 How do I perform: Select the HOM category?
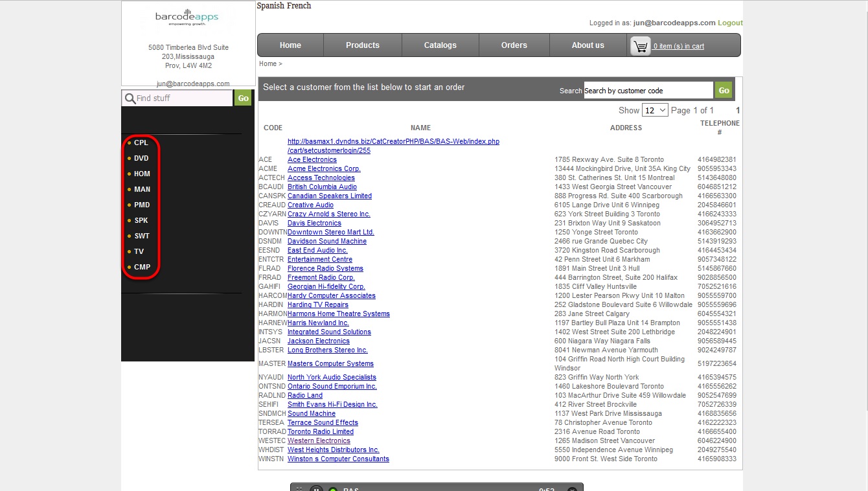142,174
